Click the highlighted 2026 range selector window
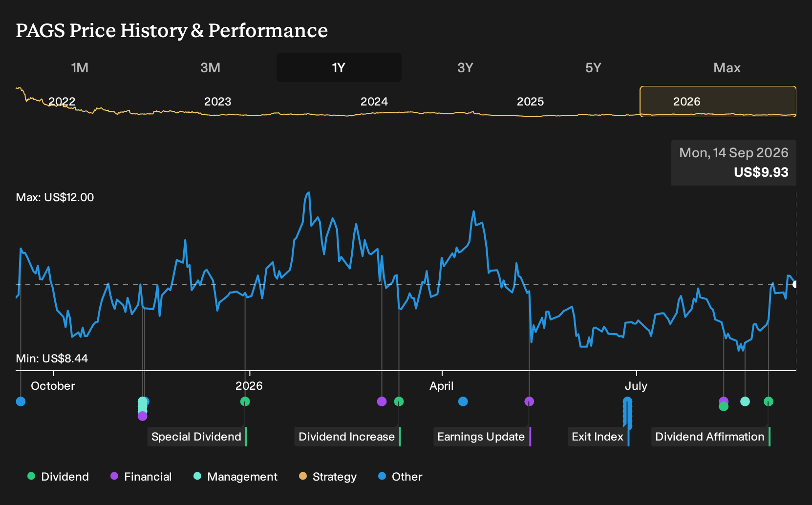This screenshot has width=812, height=505. [718, 102]
